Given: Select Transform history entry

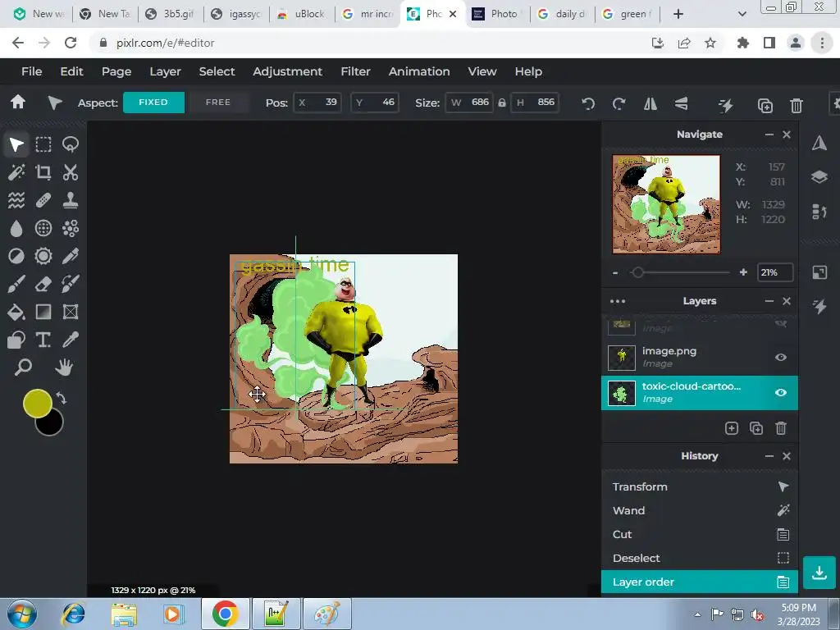Looking at the screenshot, I should click(x=700, y=487).
